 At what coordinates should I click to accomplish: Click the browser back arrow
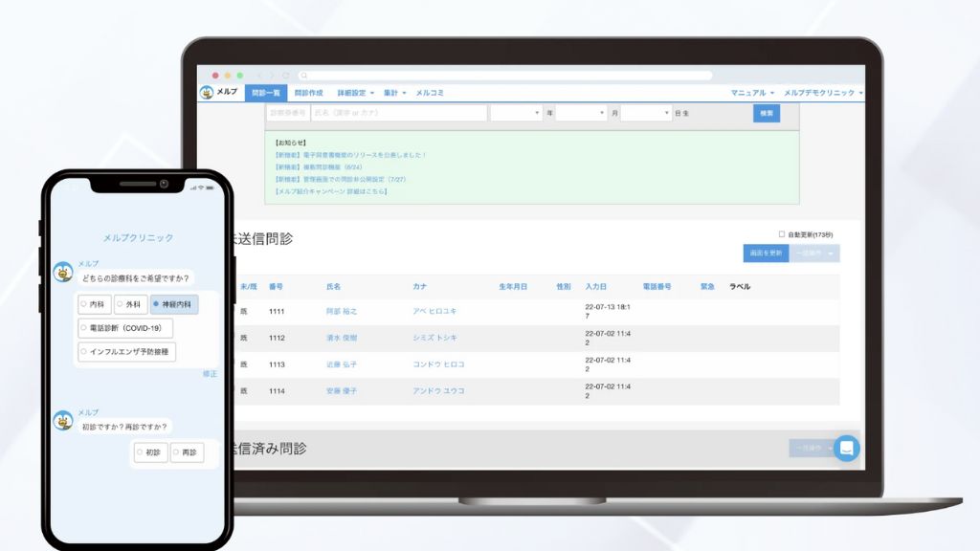point(260,74)
